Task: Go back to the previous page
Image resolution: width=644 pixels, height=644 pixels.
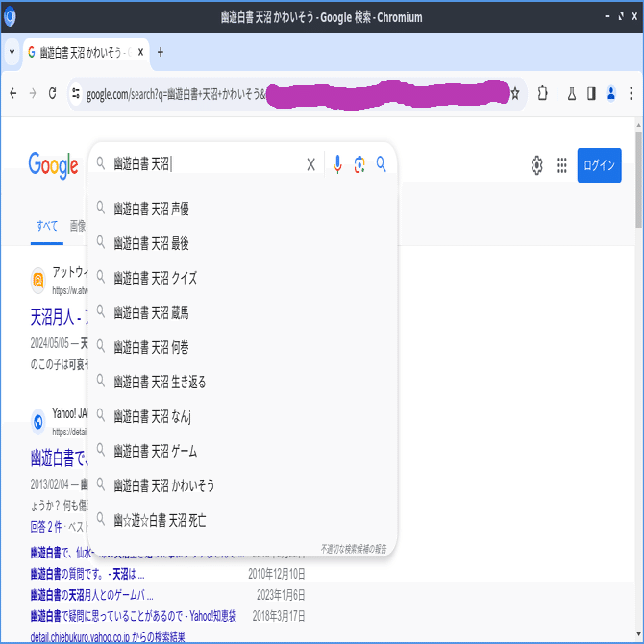Action: [x=13, y=93]
